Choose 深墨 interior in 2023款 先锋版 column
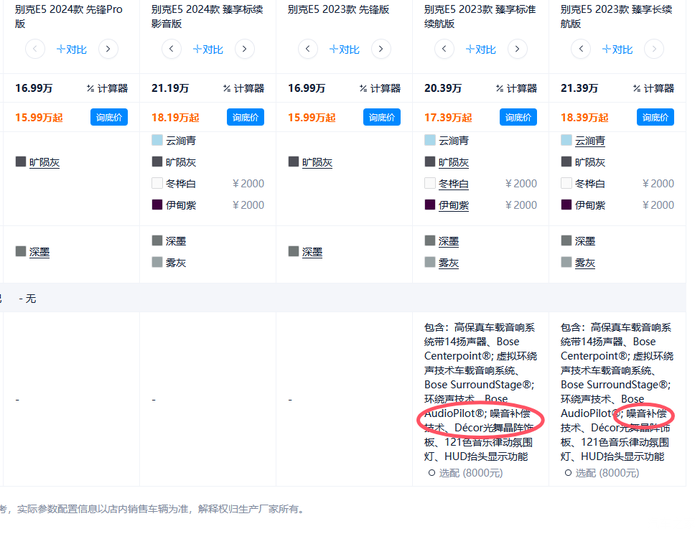 (312, 252)
